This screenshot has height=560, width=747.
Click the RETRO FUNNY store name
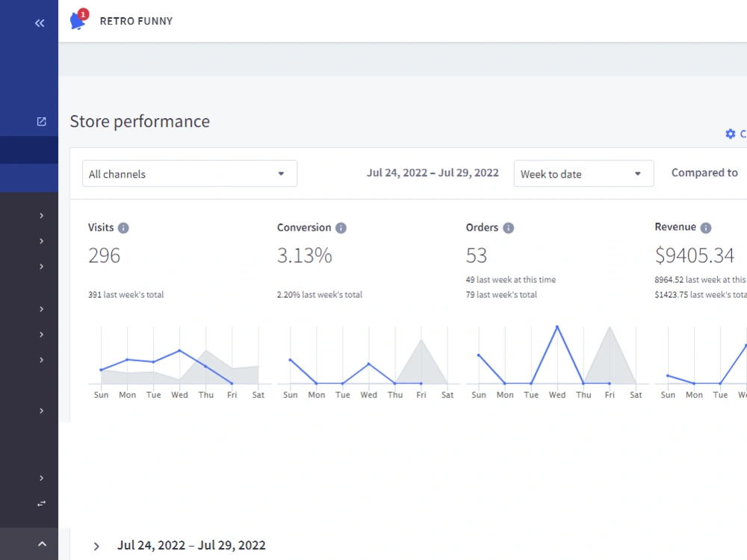(x=136, y=21)
